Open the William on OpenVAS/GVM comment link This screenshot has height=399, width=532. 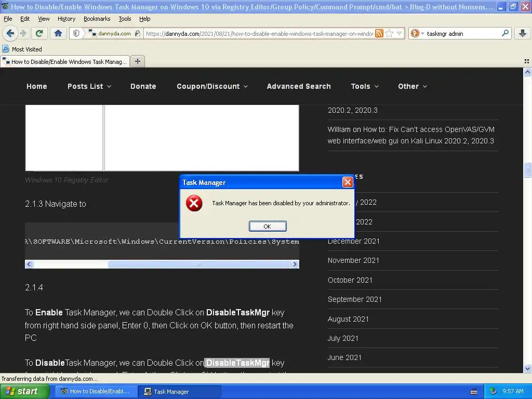(x=411, y=135)
